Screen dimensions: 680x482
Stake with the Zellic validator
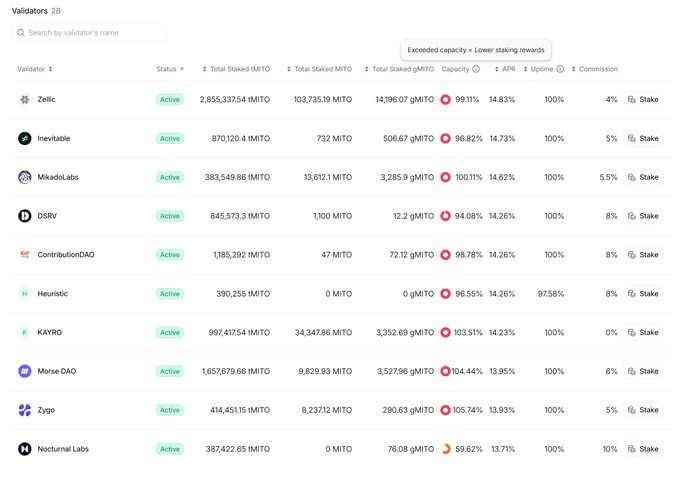pyautogui.click(x=644, y=100)
